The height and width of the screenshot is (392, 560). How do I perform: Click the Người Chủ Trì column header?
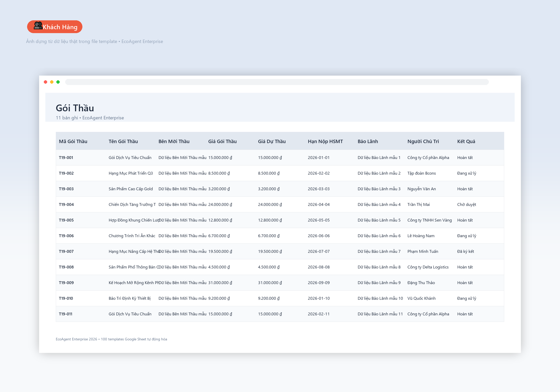click(423, 141)
